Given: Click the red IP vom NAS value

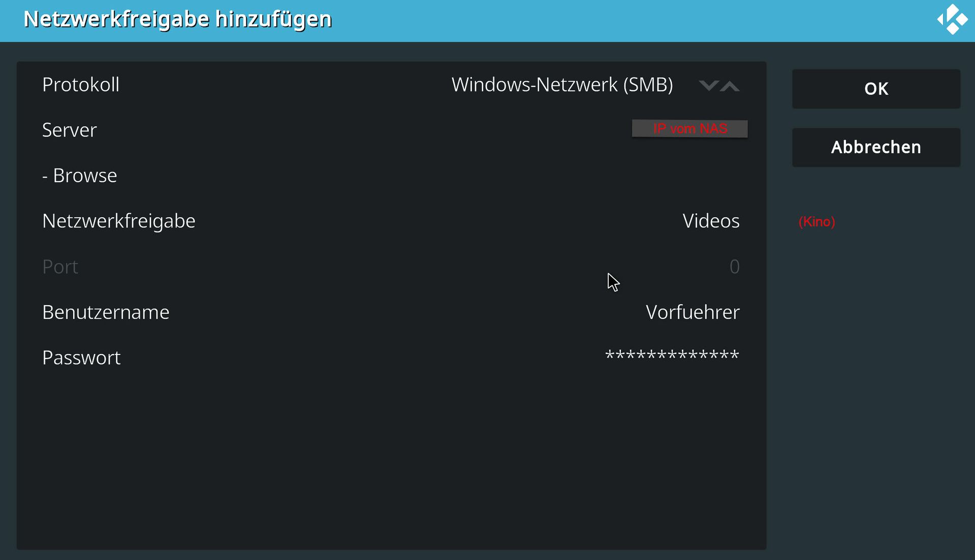Looking at the screenshot, I should pos(689,128).
